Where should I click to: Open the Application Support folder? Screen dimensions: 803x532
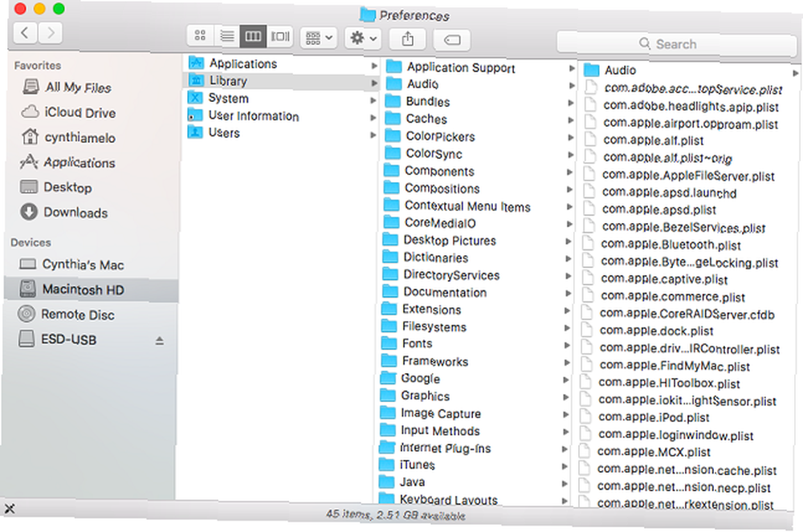click(x=450, y=67)
